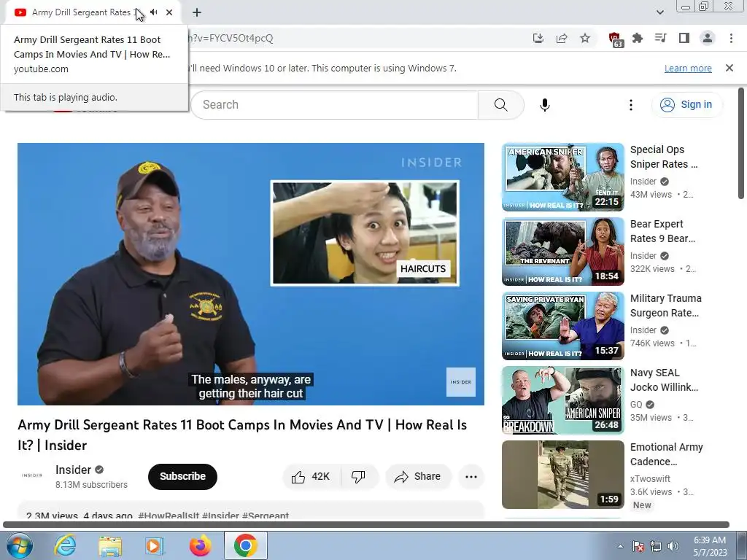Open the system volume tray icon
The width and height of the screenshot is (747, 560).
(673, 546)
